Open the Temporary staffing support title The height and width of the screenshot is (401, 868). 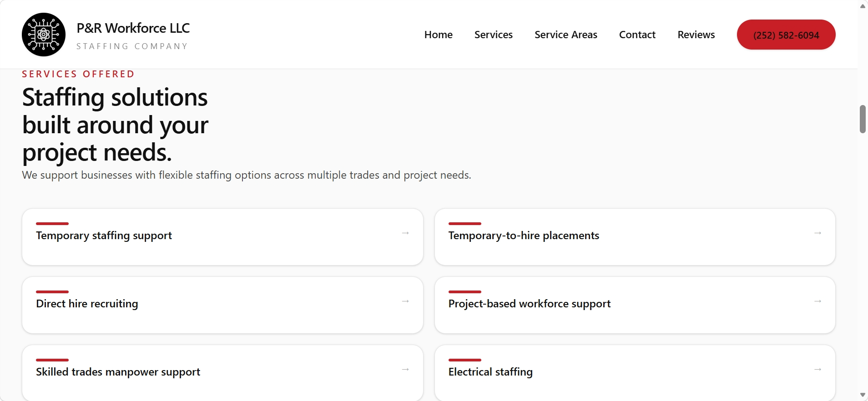104,236
